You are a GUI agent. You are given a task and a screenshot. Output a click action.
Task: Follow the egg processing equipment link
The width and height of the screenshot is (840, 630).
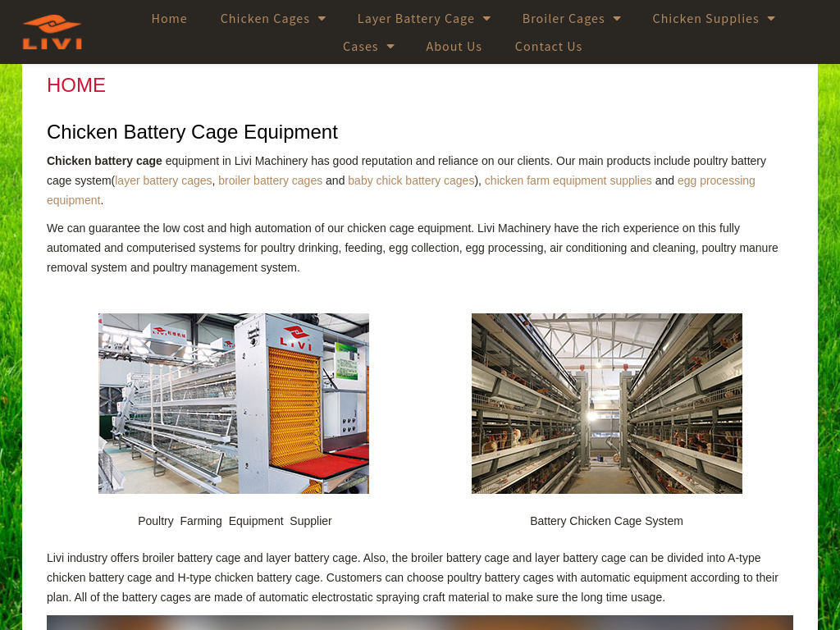tap(716, 180)
